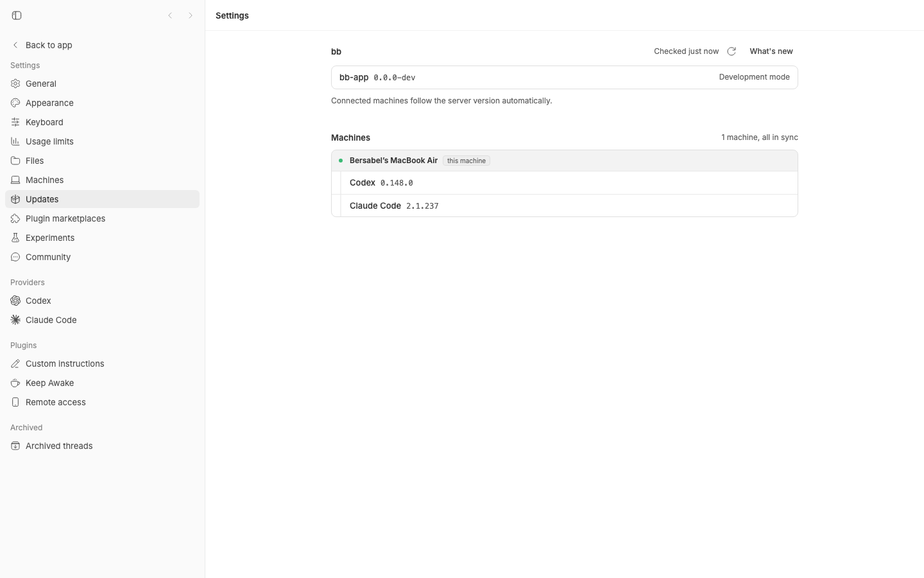This screenshot has width=924, height=578.
Task: Click the Back to app arrow icon
Action: pos(15,45)
